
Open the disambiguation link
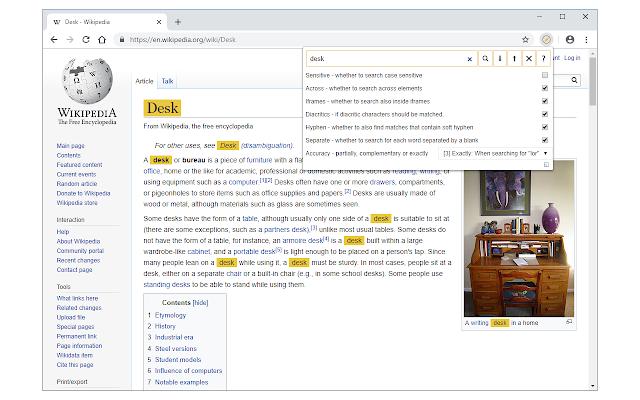click(x=267, y=146)
